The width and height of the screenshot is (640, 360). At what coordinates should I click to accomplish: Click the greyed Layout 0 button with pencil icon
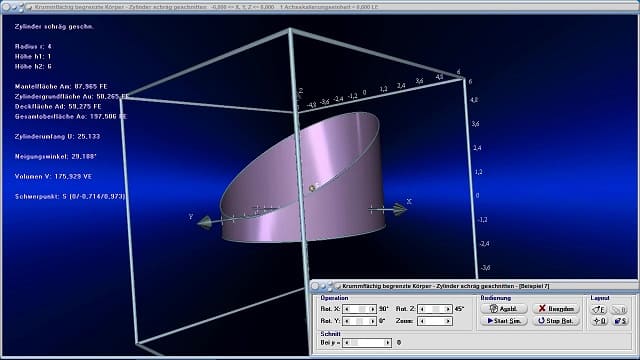619,309
